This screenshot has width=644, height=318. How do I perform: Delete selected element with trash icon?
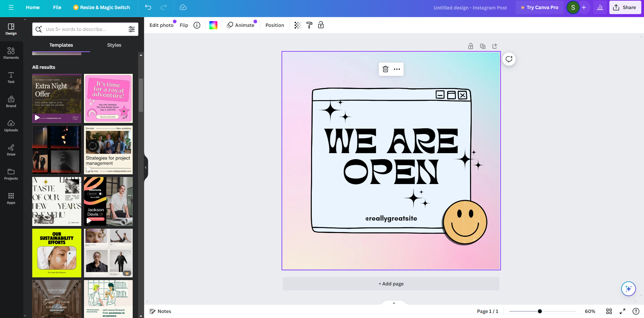point(385,69)
